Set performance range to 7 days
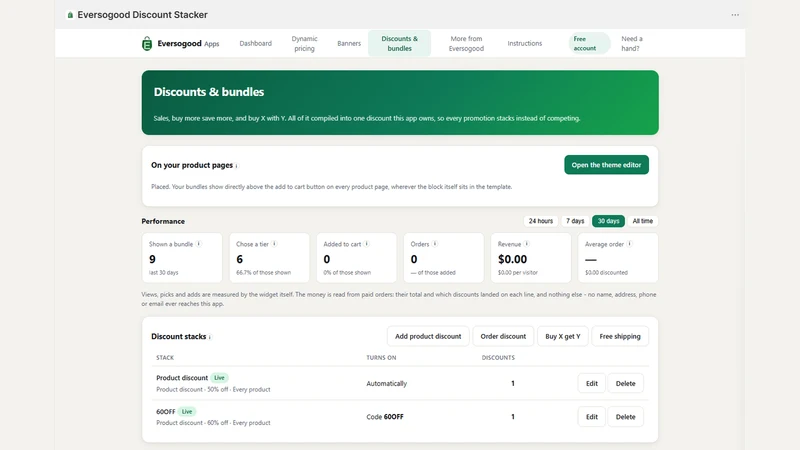This screenshot has width=800, height=450. (575, 221)
